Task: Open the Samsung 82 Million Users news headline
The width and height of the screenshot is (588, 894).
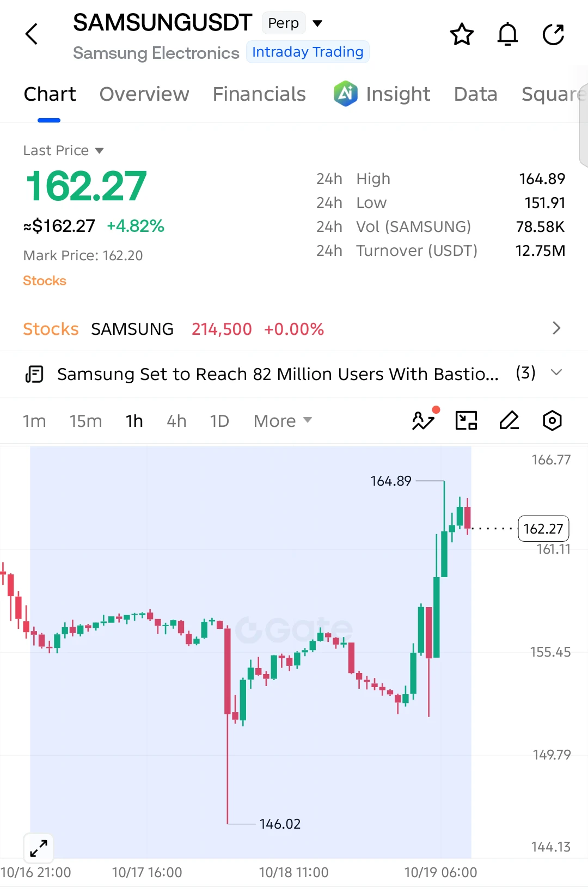Action: tap(278, 374)
